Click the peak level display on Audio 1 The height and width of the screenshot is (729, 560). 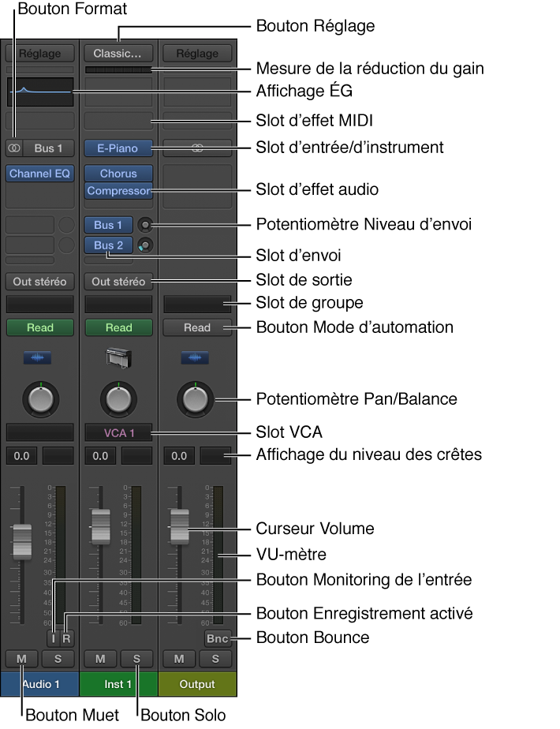point(58,456)
